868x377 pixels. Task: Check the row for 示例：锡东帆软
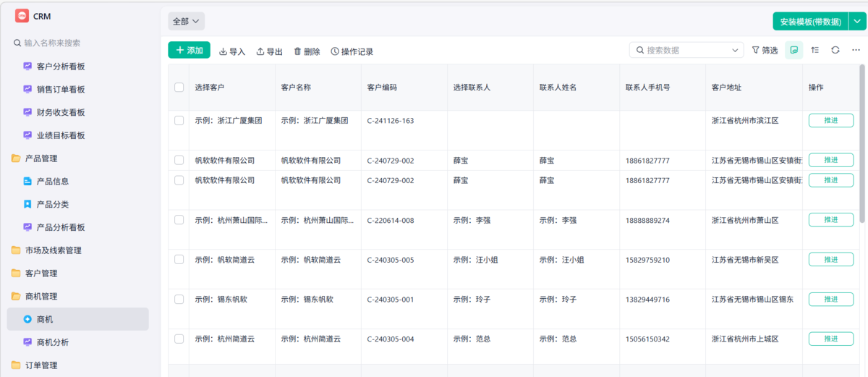(179, 299)
